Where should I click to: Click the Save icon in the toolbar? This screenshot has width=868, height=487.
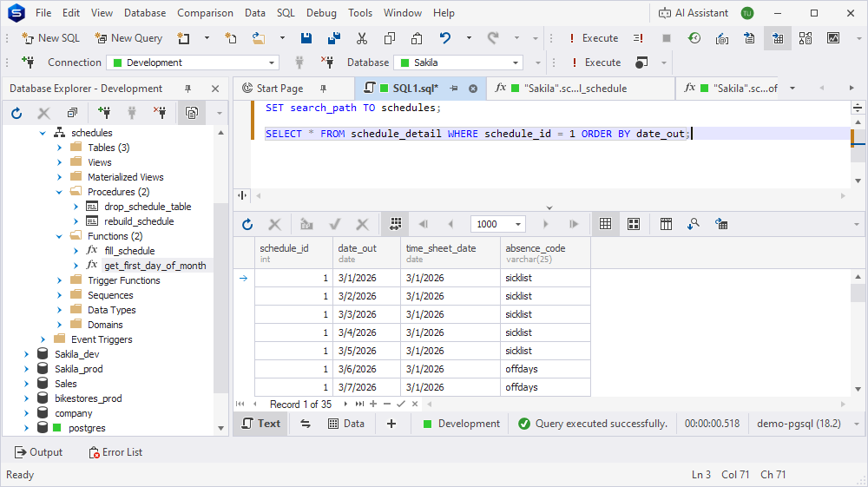point(306,38)
